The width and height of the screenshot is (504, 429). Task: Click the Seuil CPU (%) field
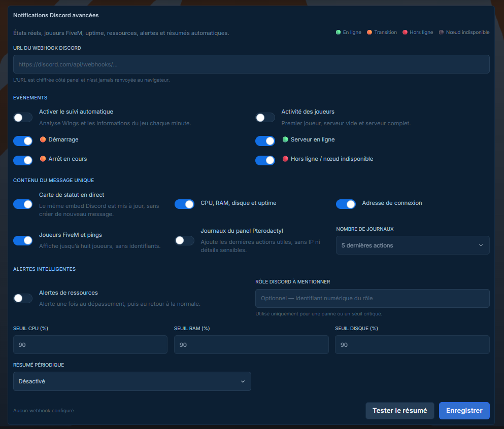pyautogui.click(x=90, y=344)
